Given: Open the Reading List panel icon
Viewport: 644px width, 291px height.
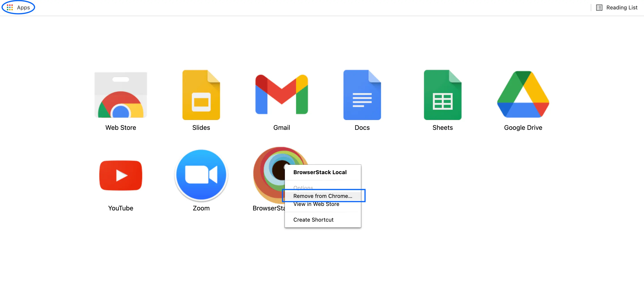Looking at the screenshot, I should point(599,8).
